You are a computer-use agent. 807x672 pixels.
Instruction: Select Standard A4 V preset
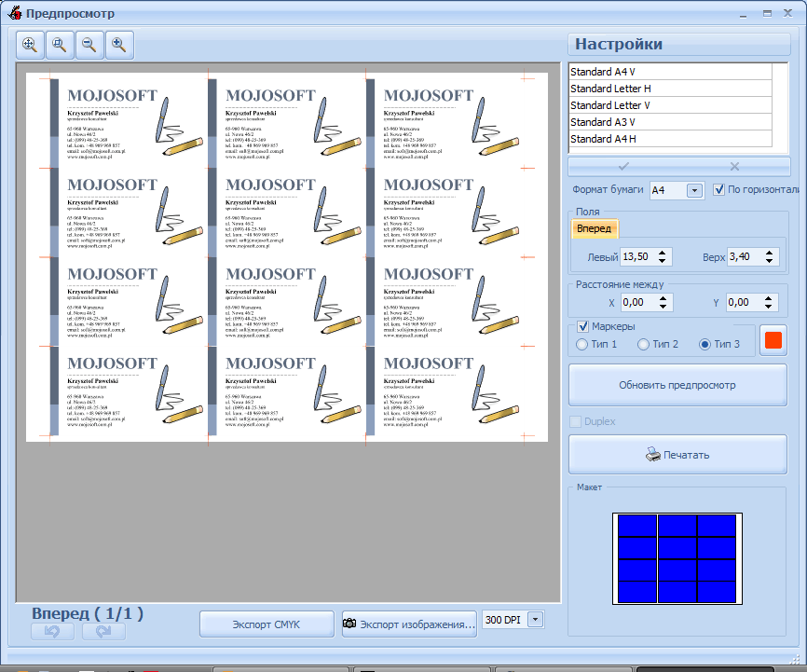click(x=670, y=72)
